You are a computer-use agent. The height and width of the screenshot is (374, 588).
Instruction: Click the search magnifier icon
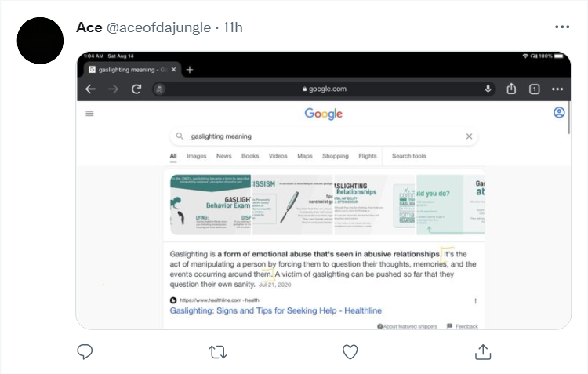tap(180, 136)
